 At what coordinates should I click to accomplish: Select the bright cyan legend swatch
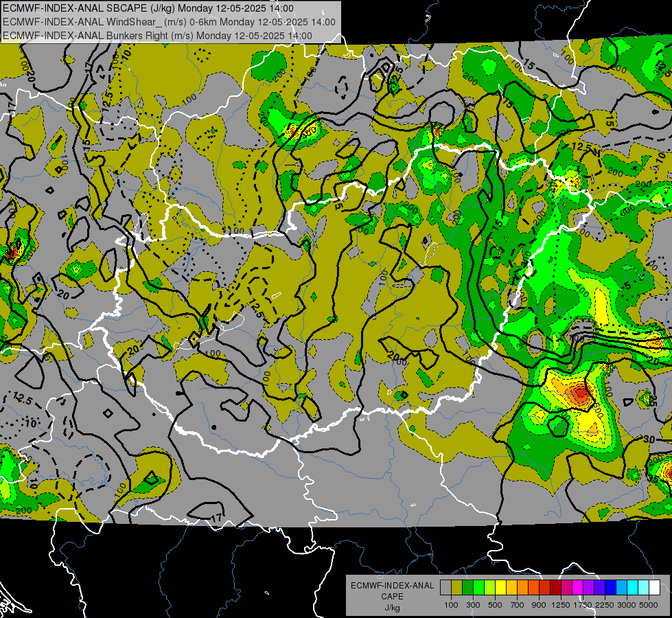pyautogui.click(x=633, y=587)
